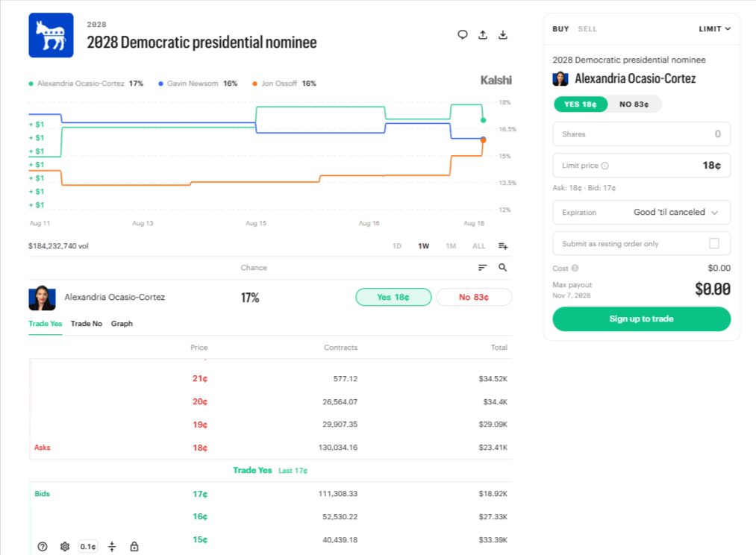The image size is (756, 555).
Task: Open the 0.1¢ price increment selector
Action: [x=88, y=546]
